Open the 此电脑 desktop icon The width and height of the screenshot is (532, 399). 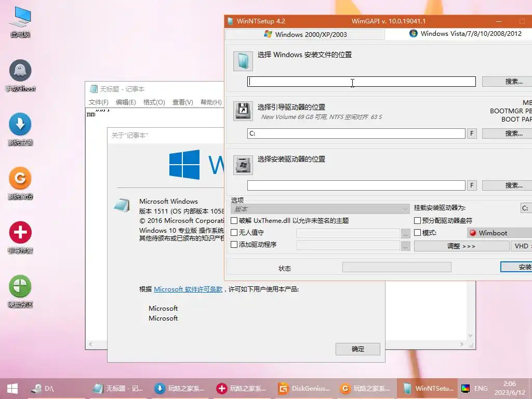[20, 21]
